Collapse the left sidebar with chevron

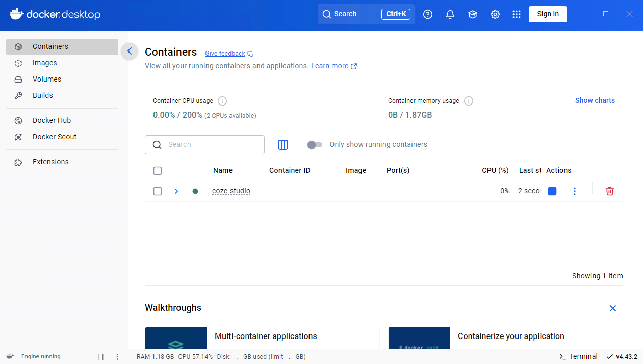click(130, 51)
